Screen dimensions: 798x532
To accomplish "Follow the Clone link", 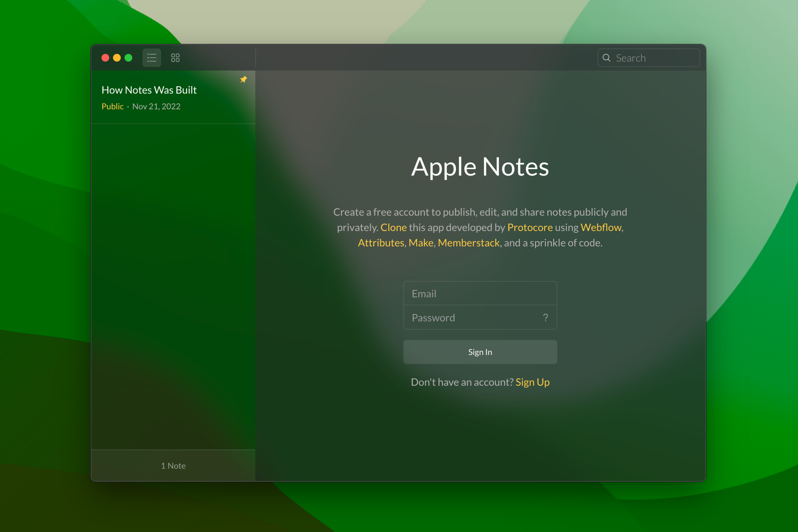I will coord(393,227).
